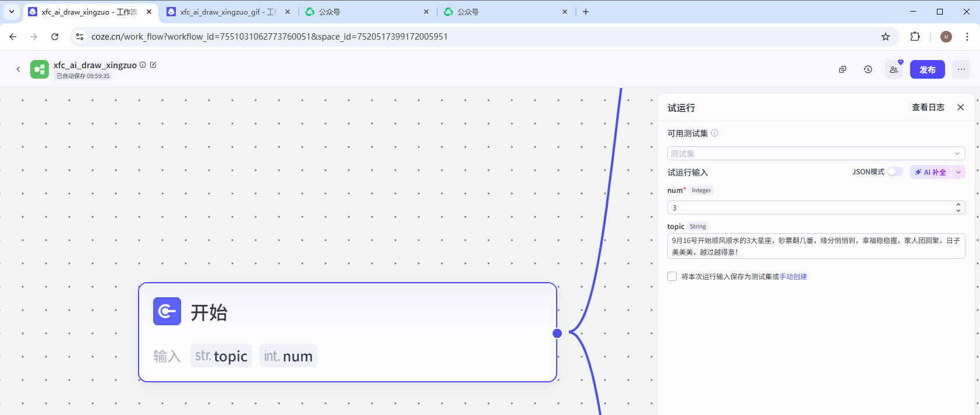The image size is (980, 415).
Task: Click the topic text input field
Action: [x=816, y=246]
